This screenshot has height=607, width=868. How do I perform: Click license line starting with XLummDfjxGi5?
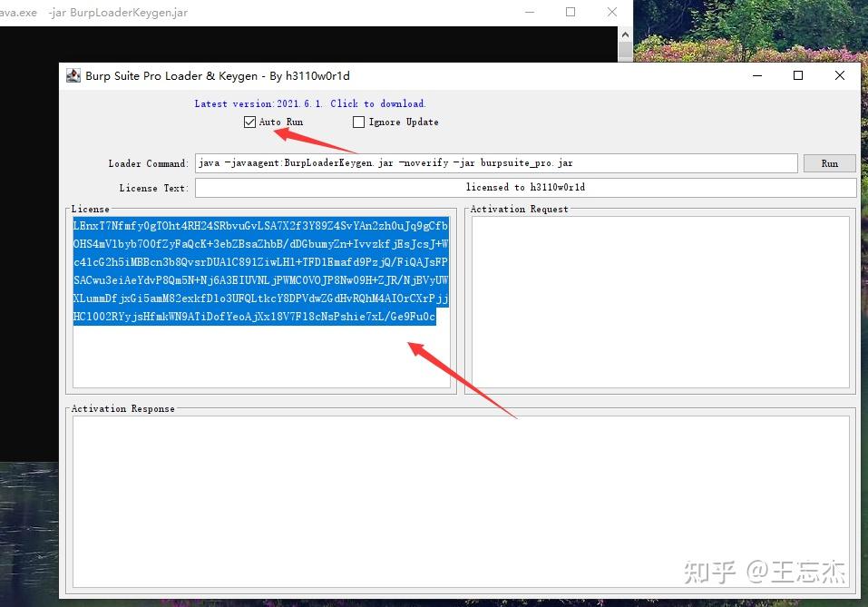(x=260, y=299)
